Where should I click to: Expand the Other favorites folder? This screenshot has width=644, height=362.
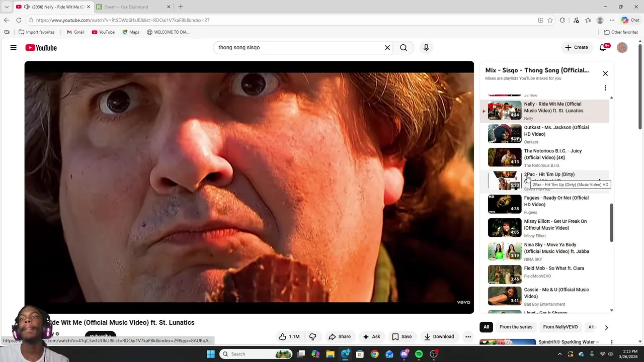click(x=621, y=32)
